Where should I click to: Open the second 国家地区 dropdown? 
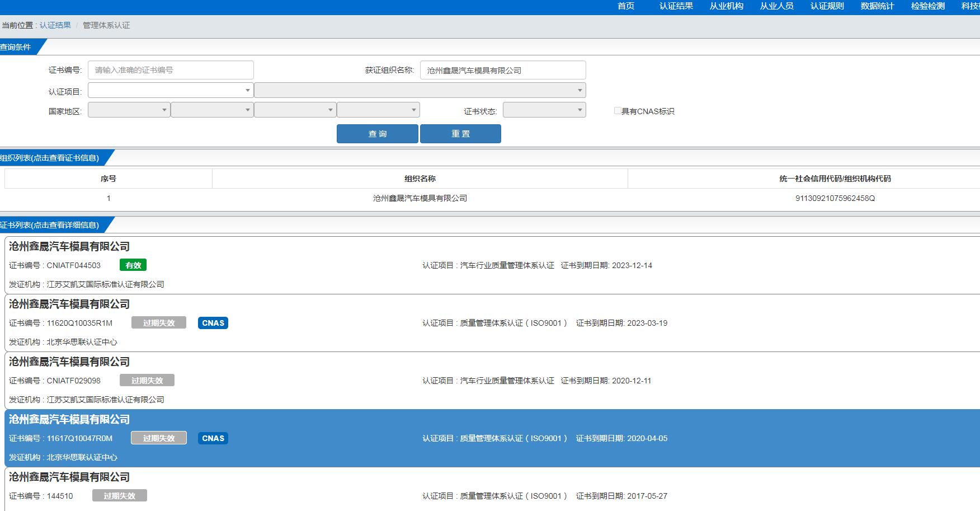coord(212,110)
